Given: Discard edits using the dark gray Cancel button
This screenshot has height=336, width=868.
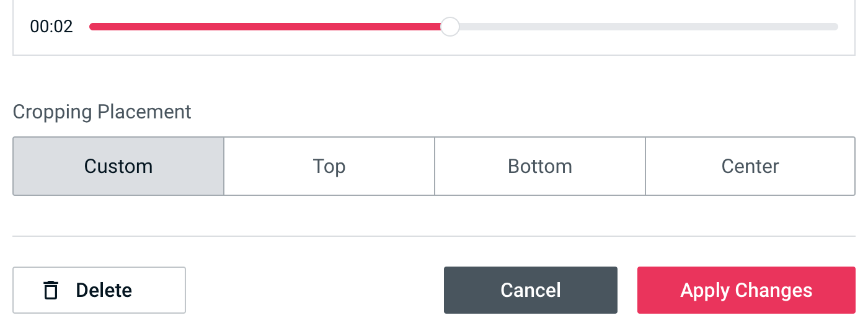Looking at the screenshot, I should point(531,290).
